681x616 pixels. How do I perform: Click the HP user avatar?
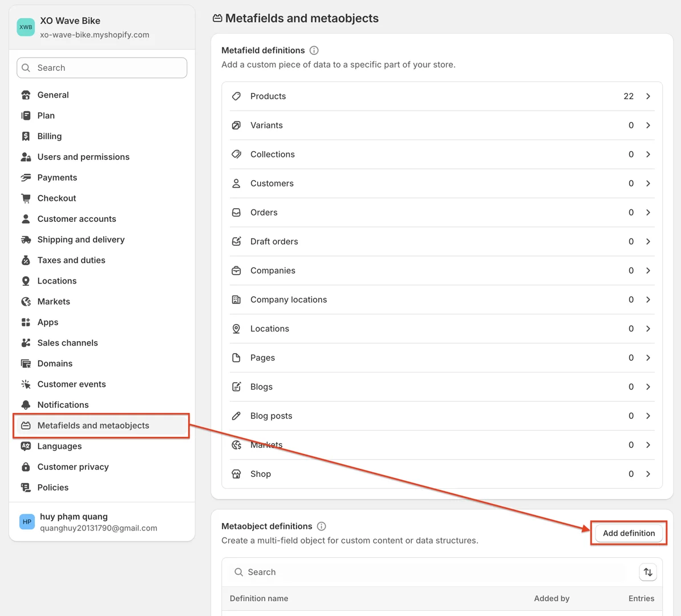[27, 522]
